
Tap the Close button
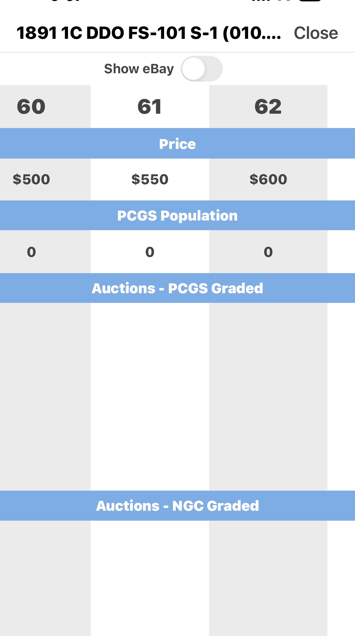click(316, 33)
